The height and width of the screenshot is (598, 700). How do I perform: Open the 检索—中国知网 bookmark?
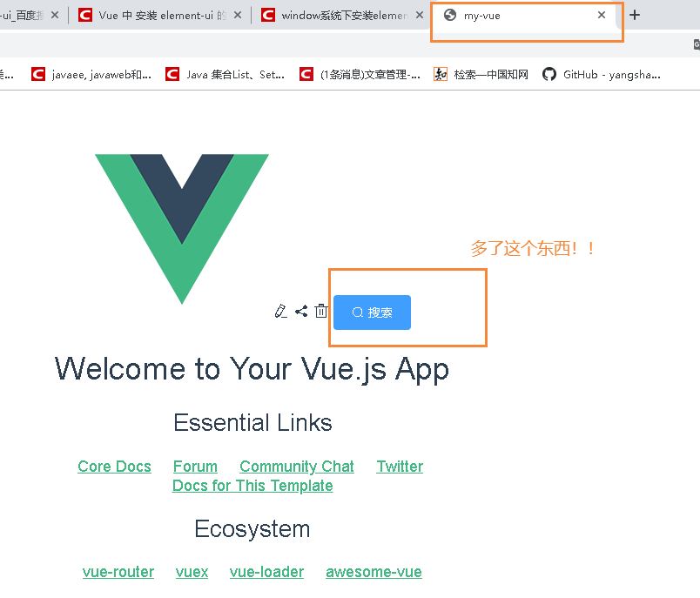coord(481,75)
